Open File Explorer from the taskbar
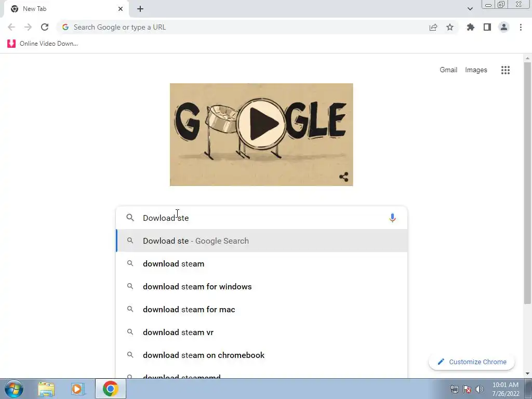Viewport: 532px width, 399px height. click(46, 389)
